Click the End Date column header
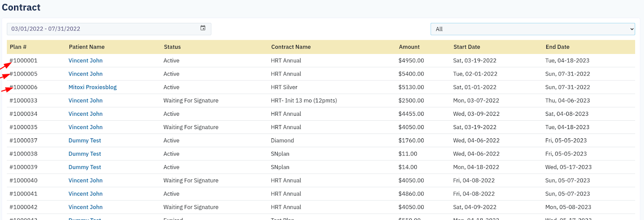The image size is (644, 220). tap(557, 47)
